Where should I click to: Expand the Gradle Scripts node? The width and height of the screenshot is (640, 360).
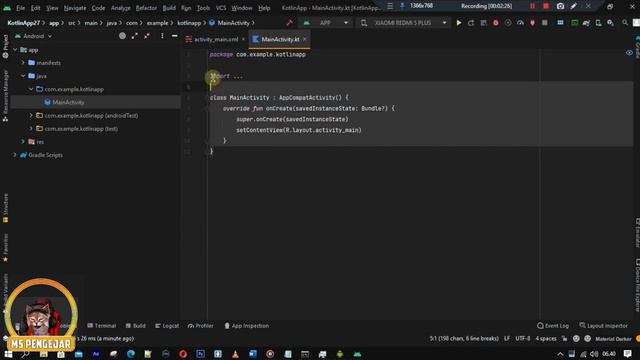pos(15,155)
